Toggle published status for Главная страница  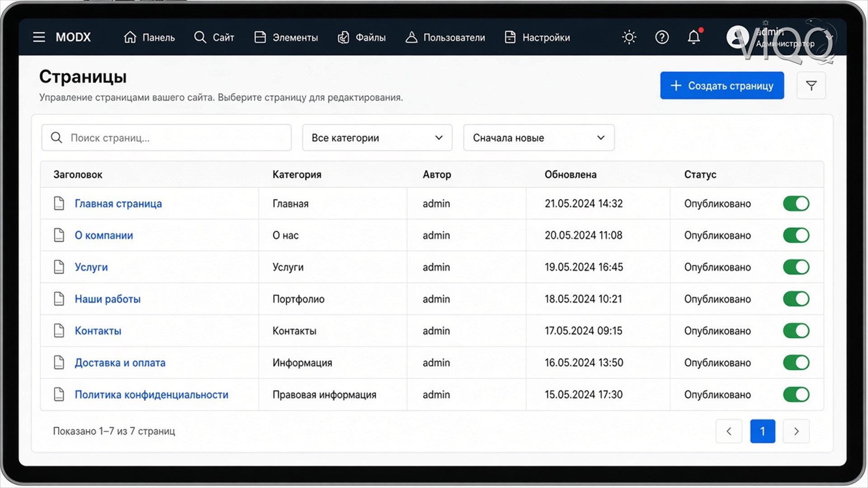point(796,203)
